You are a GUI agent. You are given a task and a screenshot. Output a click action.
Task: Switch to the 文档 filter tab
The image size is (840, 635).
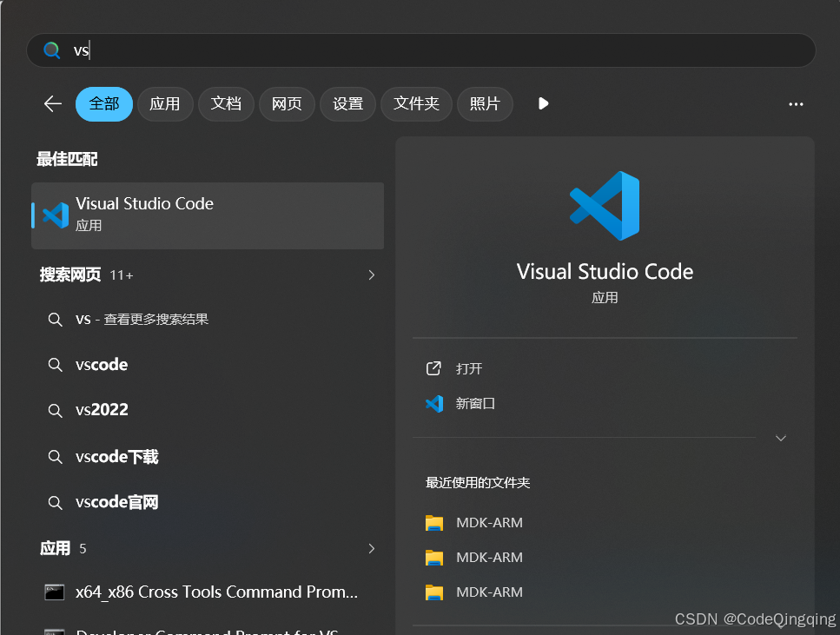[226, 104]
